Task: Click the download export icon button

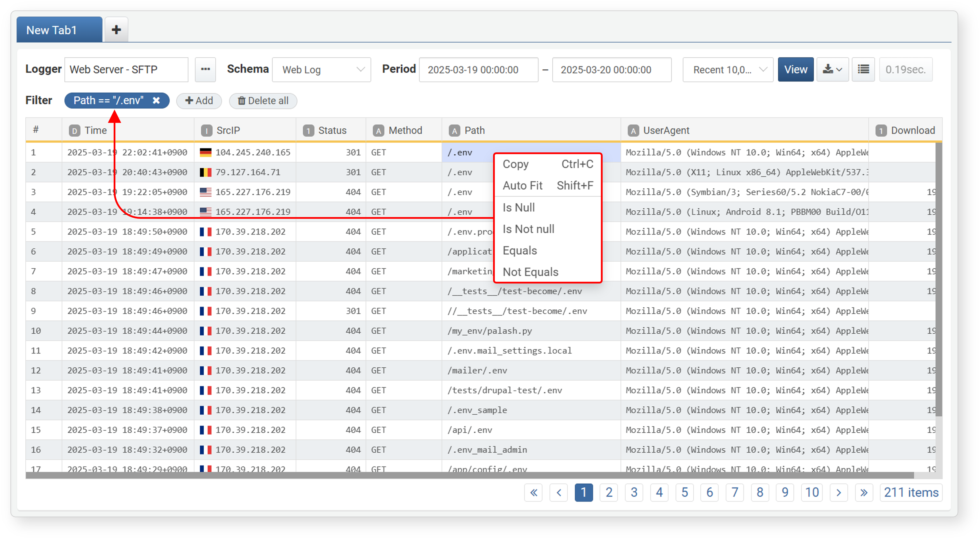Action: tap(832, 70)
